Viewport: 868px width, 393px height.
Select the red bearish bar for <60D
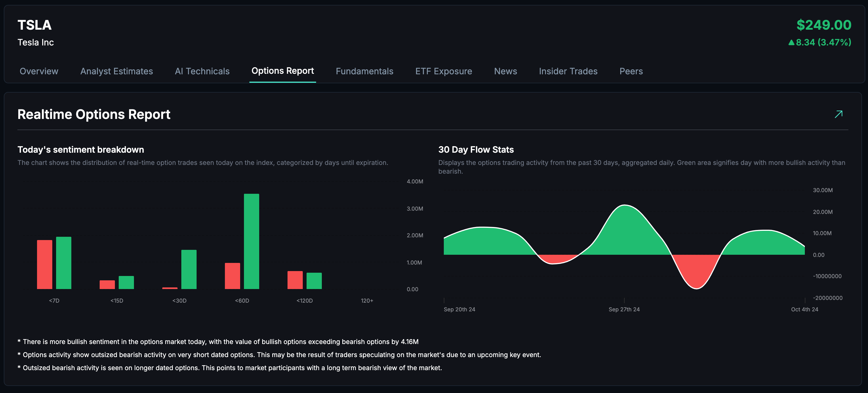(x=233, y=276)
